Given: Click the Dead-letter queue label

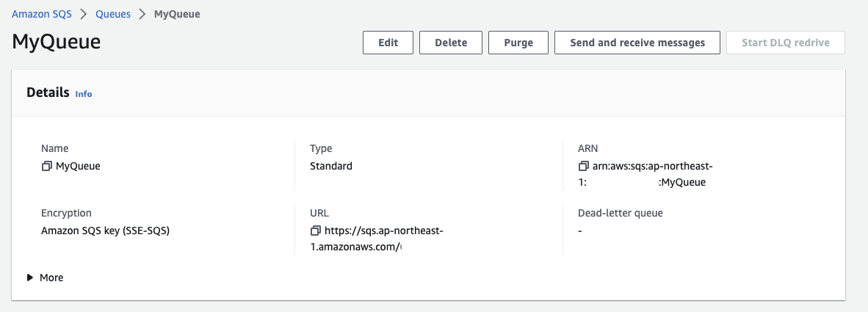Looking at the screenshot, I should point(621,213).
